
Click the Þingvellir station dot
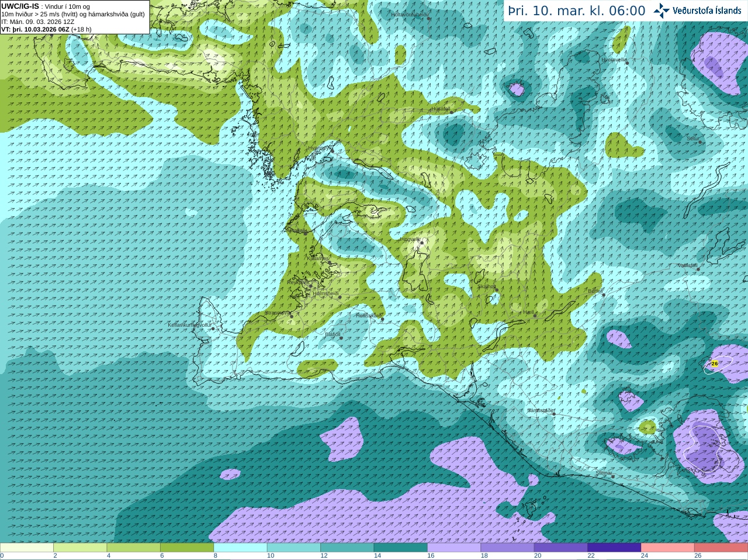pos(421,242)
